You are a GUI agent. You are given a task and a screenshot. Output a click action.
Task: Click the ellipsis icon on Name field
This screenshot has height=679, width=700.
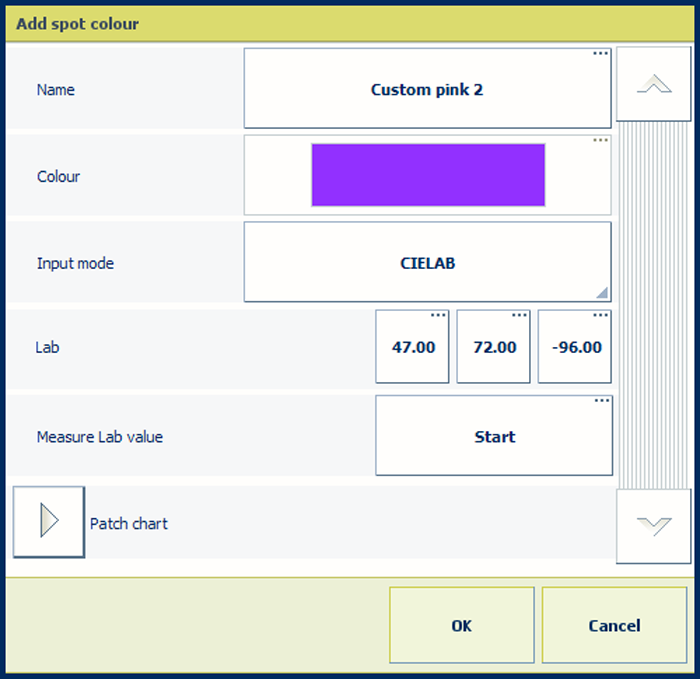tap(600, 54)
